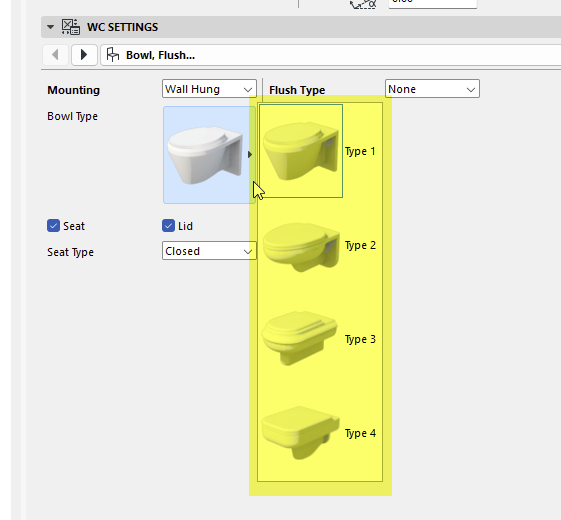Click the current Bowl Type preview

coord(209,155)
